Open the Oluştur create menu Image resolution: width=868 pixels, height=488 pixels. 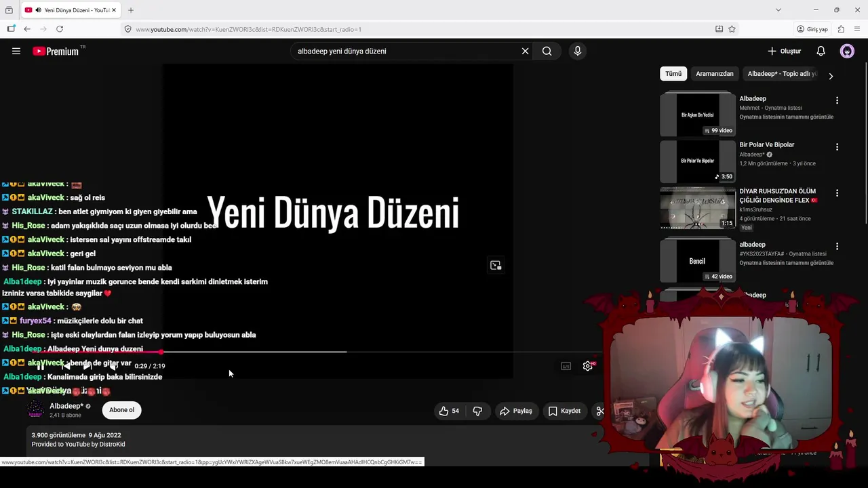pyautogui.click(x=785, y=51)
